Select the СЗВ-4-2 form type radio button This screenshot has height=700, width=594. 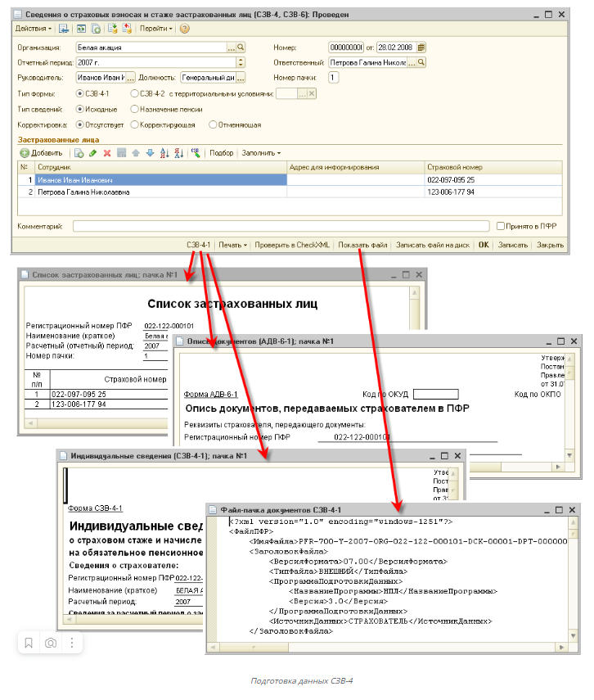click(133, 94)
